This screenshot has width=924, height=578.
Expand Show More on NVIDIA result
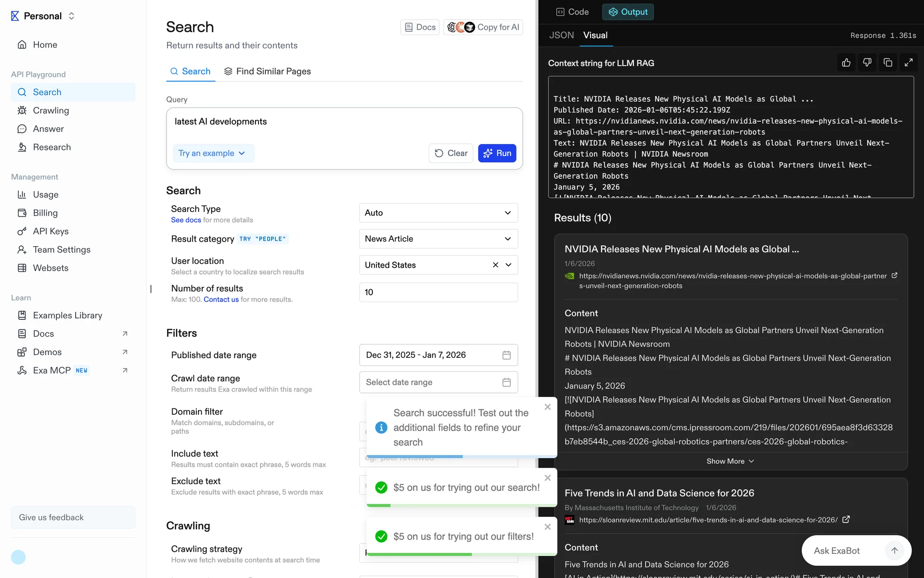[730, 461]
